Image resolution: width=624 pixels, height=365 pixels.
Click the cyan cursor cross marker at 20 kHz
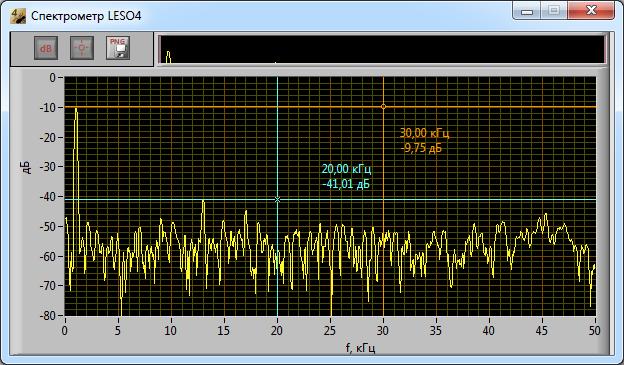pyautogui.click(x=277, y=199)
